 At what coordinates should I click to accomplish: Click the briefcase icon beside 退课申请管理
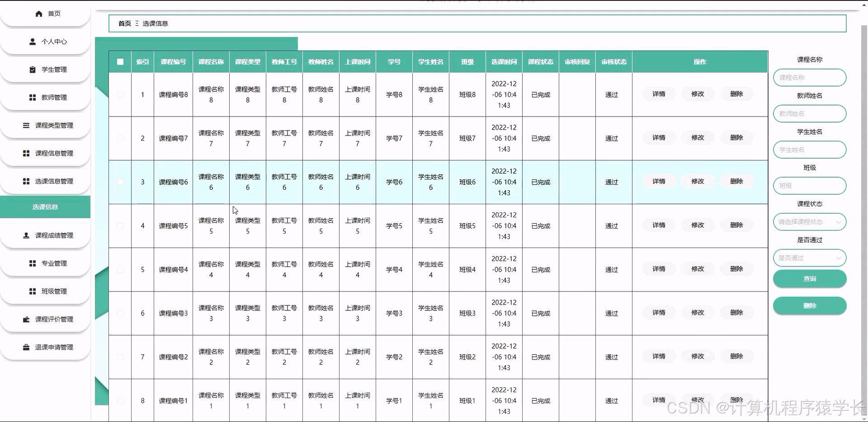tap(26, 347)
